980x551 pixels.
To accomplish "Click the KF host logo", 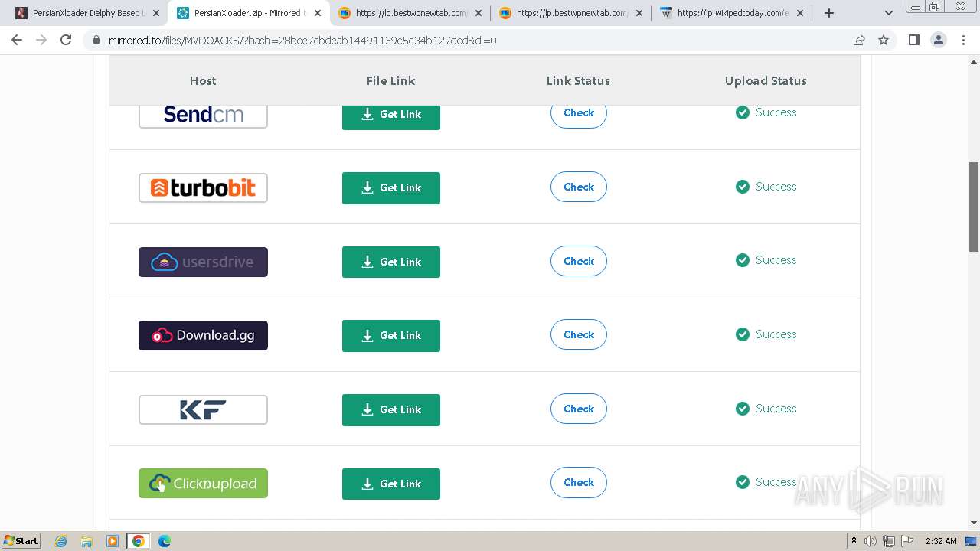I will [x=203, y=409].
